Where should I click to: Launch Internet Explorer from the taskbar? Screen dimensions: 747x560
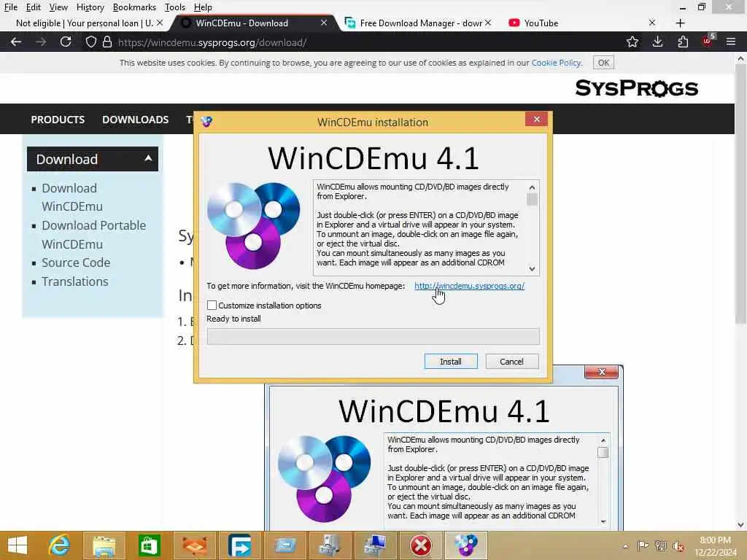[x=59, y=545]
